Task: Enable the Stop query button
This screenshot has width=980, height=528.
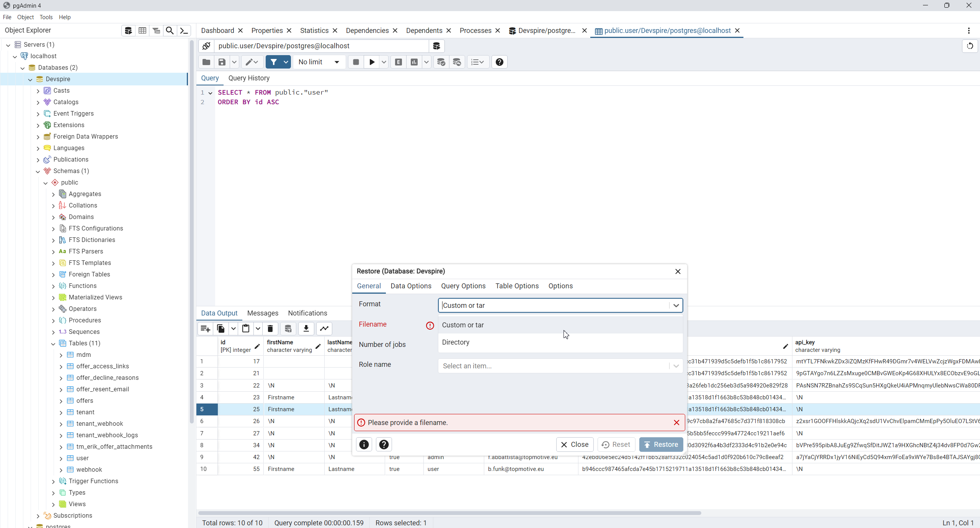Action: pos(355,62)
